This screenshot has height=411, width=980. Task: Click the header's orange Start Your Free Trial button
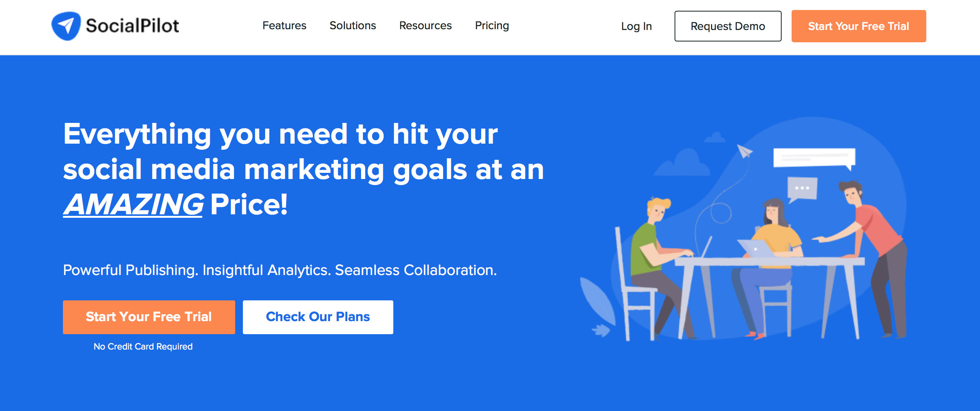[858, 27]
